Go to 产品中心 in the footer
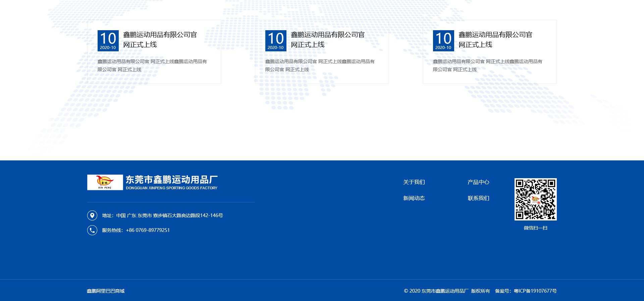Screen dimensions: 644x301 [478, 182]
